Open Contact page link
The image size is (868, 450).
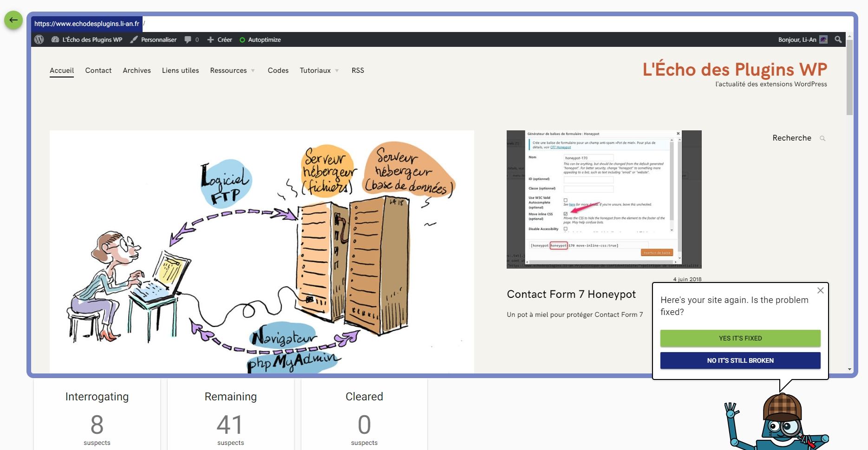tap(98, 71)
